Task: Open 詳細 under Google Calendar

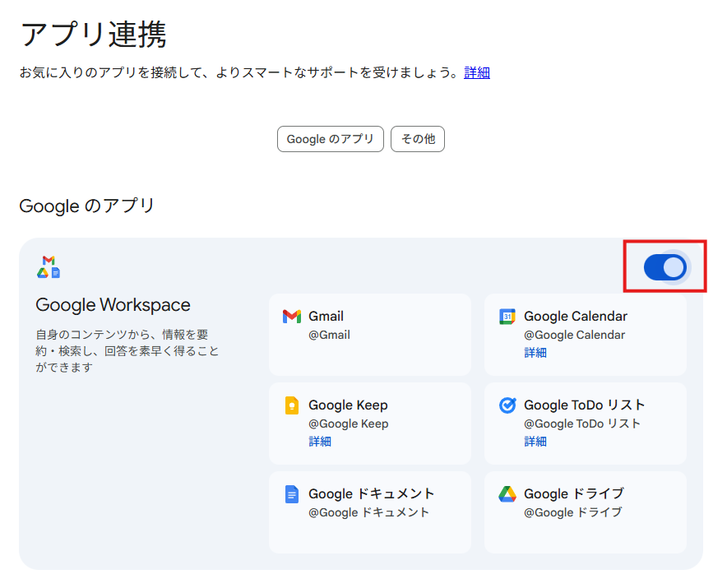Action: click(535, 352)
